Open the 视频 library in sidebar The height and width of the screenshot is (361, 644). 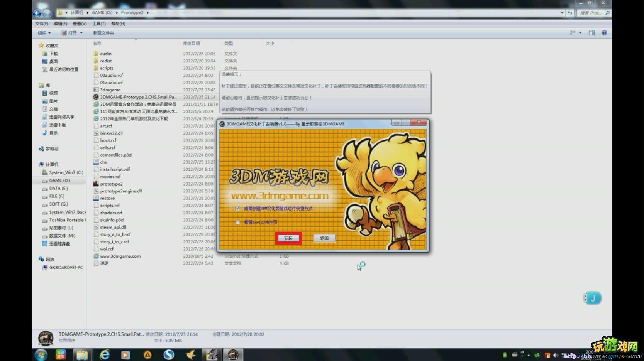click(53, 93)
